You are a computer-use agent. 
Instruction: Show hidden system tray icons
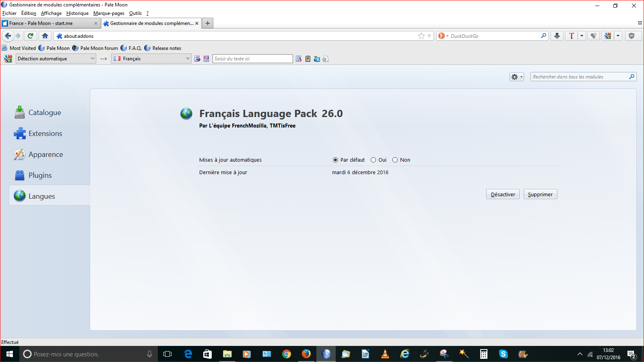[580, 354]
